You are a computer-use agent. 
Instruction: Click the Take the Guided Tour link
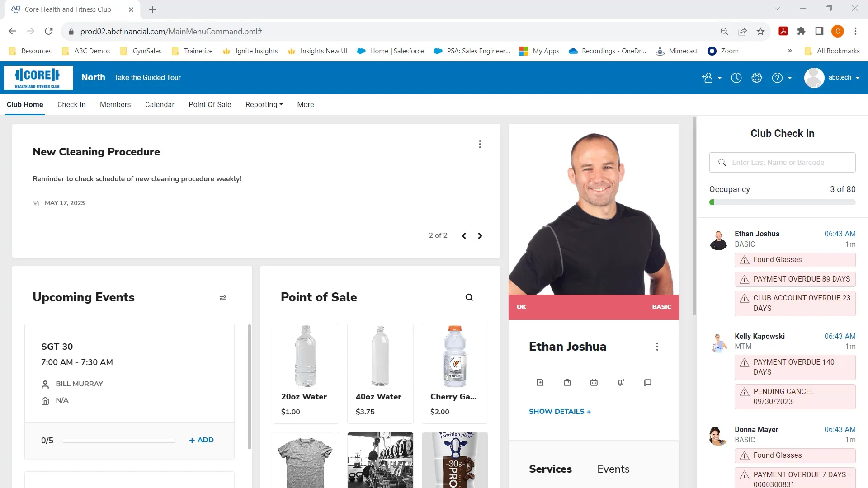147,77
